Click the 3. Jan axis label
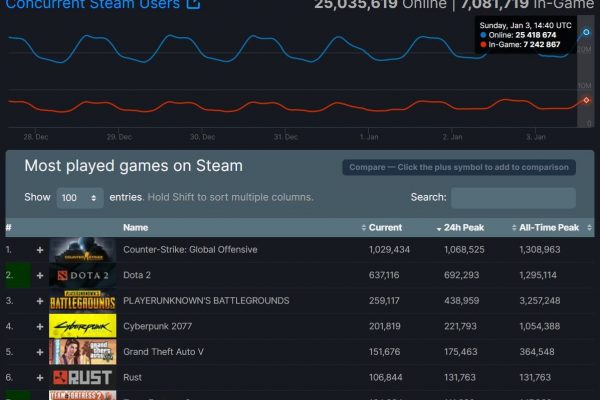The width and height of the screenshot is (600, 400). point(536,137)
